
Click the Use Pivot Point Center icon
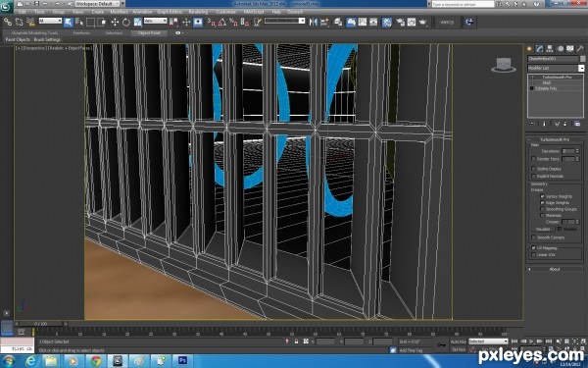tap(173, 23)
